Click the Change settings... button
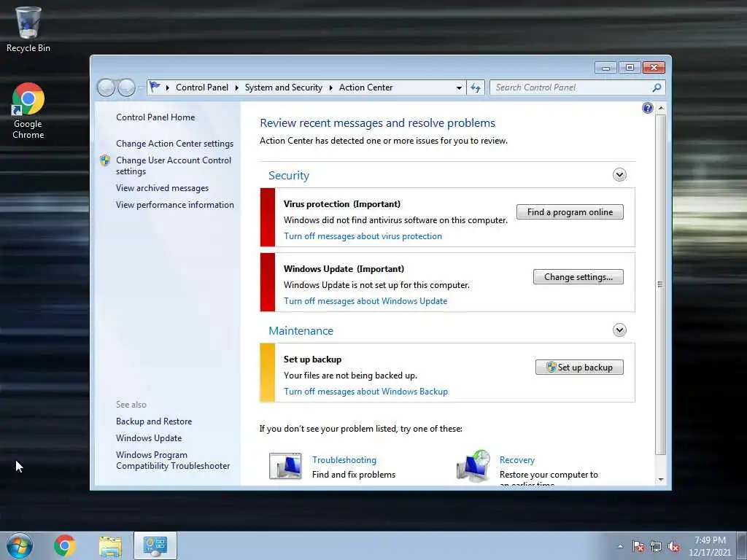Screen dimensions: 747x560 pos(578,276)
